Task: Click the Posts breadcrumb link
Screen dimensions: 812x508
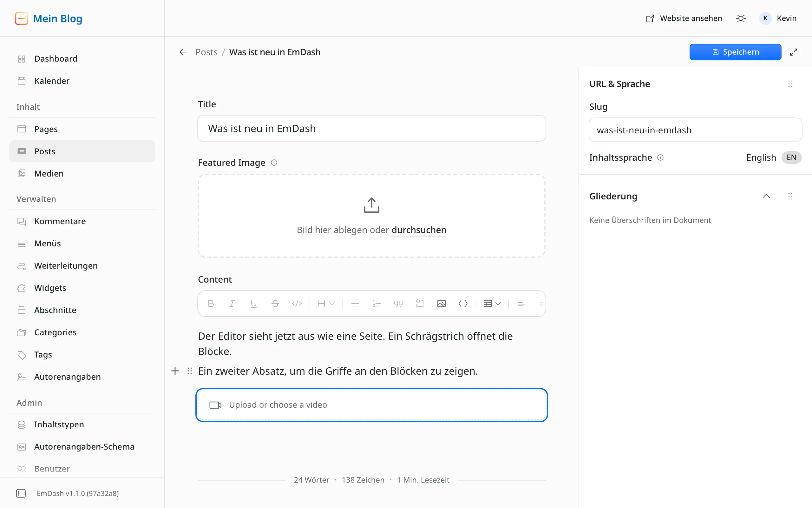Action: [x=206, y=52]
